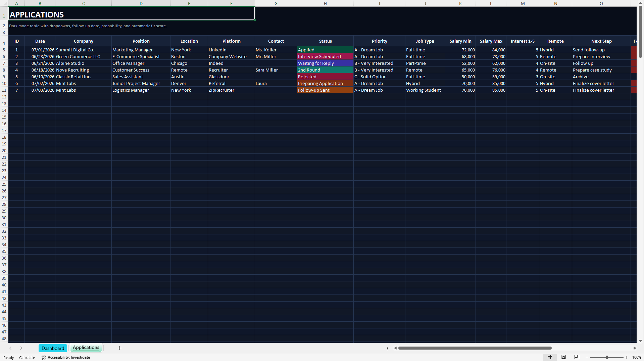The image size is (644, 361).
Task: Click the 06/18/2026 date cell
Action: coord(40,70)
